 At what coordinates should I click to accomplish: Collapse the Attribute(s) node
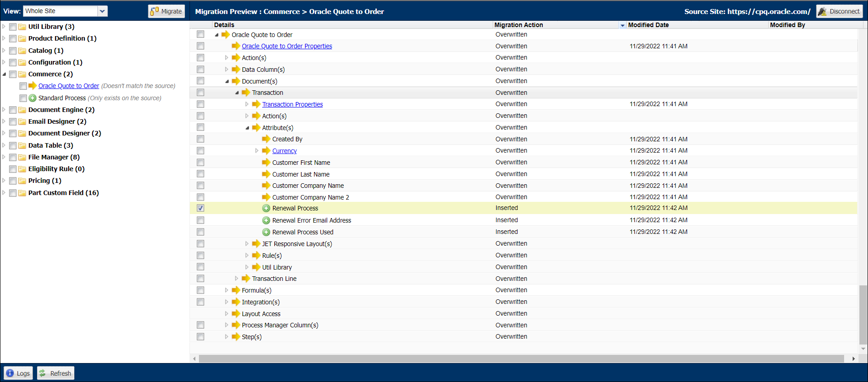(x=247, y=128)
